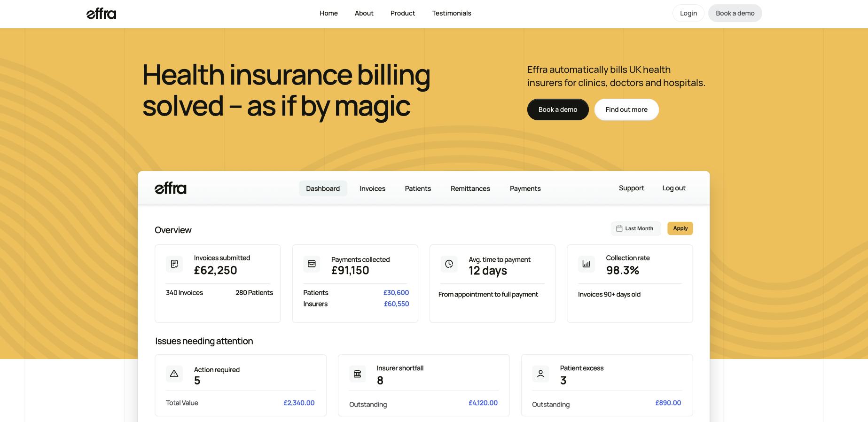Screen dimensions: 868x422
Task: Click the 340 Invoices count
Action: (x=184, y=292)
